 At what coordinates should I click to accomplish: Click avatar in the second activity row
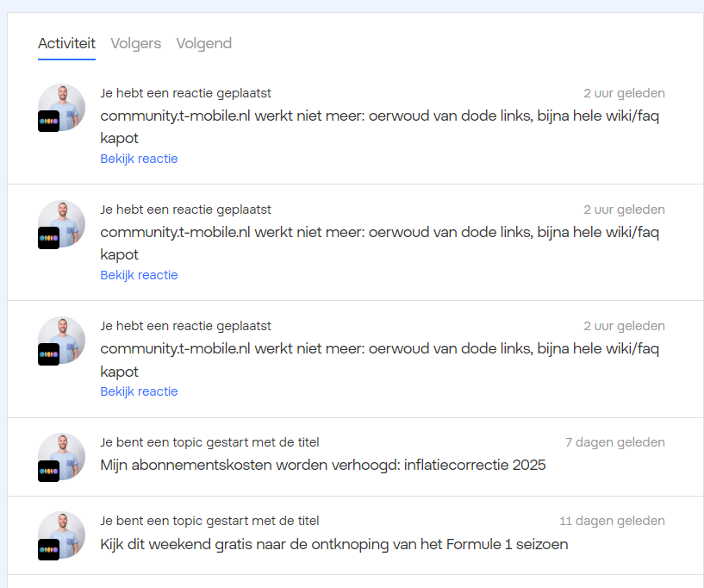(x=61, y=223)
